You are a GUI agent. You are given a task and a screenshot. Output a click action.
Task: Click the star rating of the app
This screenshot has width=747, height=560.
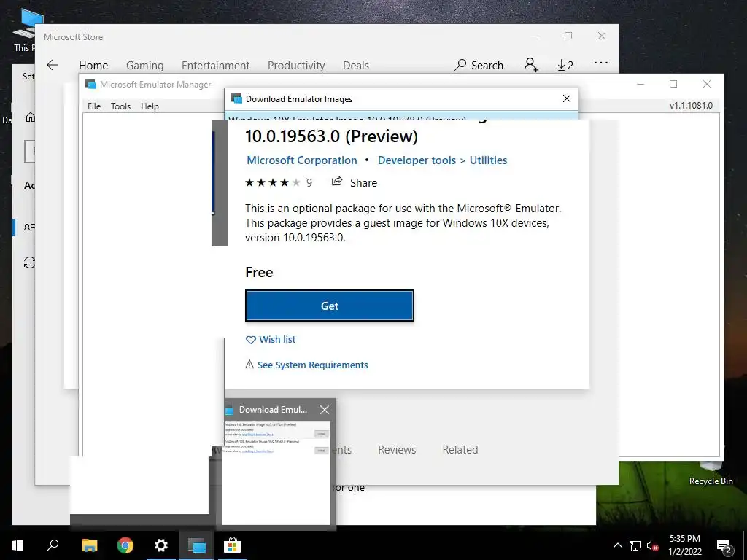point(273,183)
